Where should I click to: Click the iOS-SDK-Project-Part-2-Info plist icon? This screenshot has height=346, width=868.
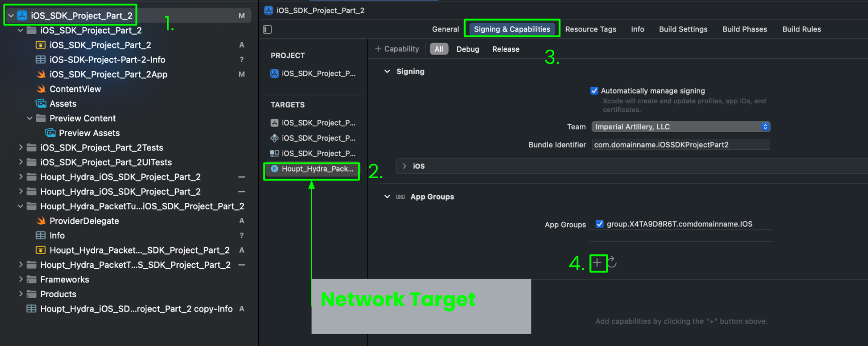41,60
